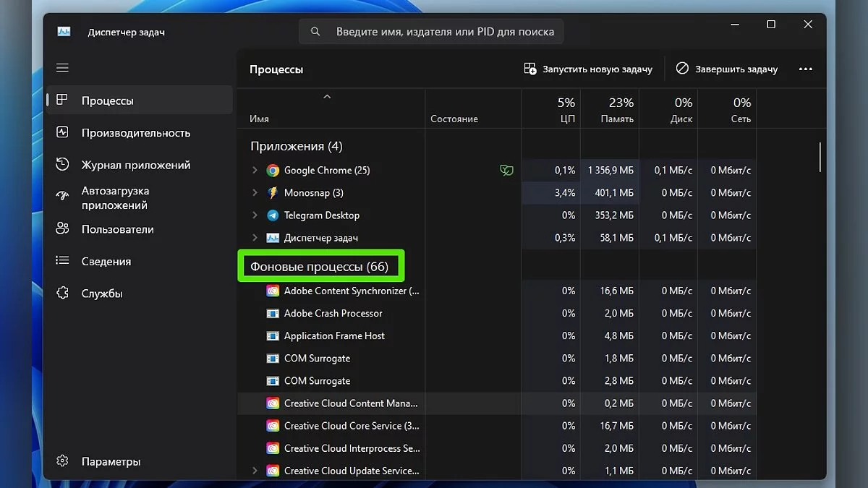868x488 pixels.
Task: Switch to the Производительность tab
Action: click(136, 133)
